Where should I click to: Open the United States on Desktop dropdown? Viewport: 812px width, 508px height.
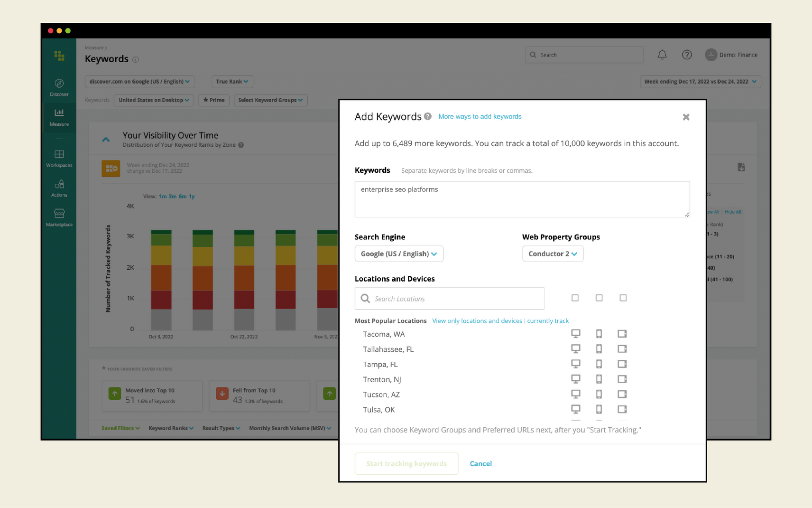[x=154, y=100]
